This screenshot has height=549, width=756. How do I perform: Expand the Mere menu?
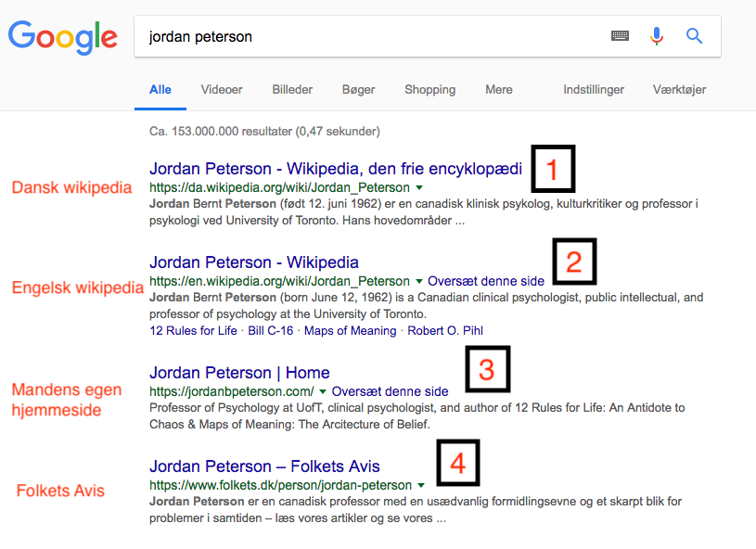tap(498, 90)
